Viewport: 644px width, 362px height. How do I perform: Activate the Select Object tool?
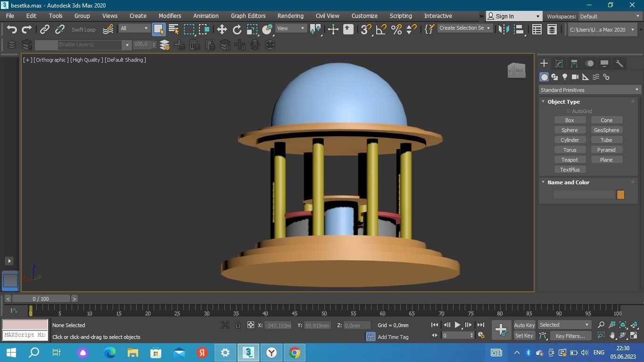click(x=159, y=29)
